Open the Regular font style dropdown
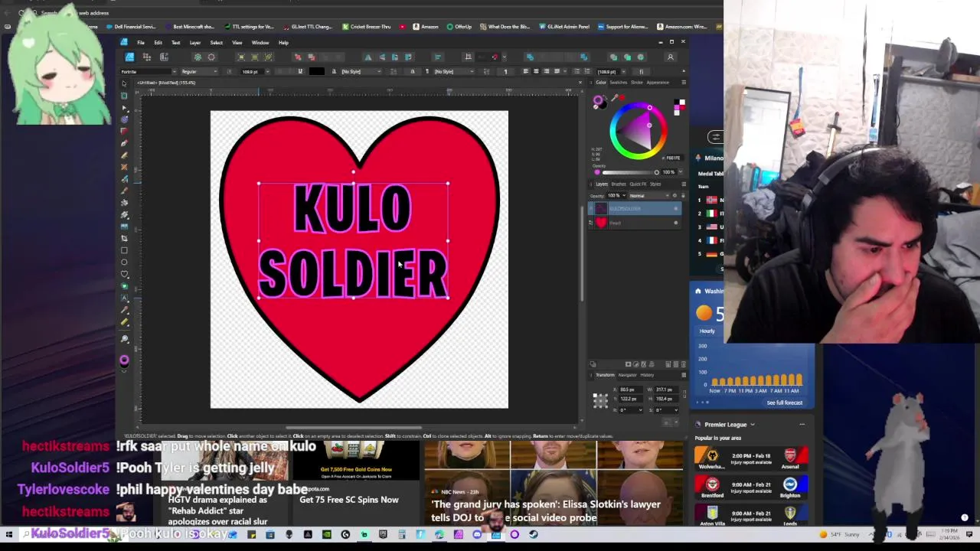This screenshot has height=551, width=980. [x=216, y=71]
